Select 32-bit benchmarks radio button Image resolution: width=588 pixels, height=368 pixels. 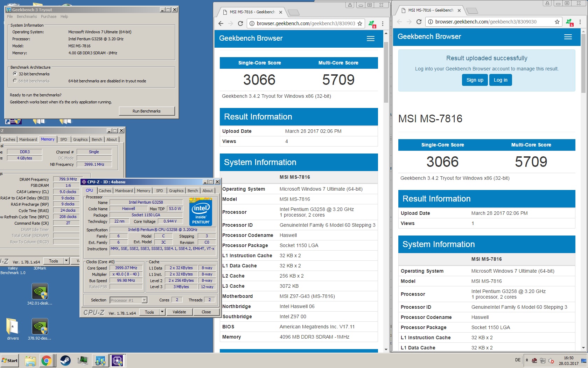15,74
